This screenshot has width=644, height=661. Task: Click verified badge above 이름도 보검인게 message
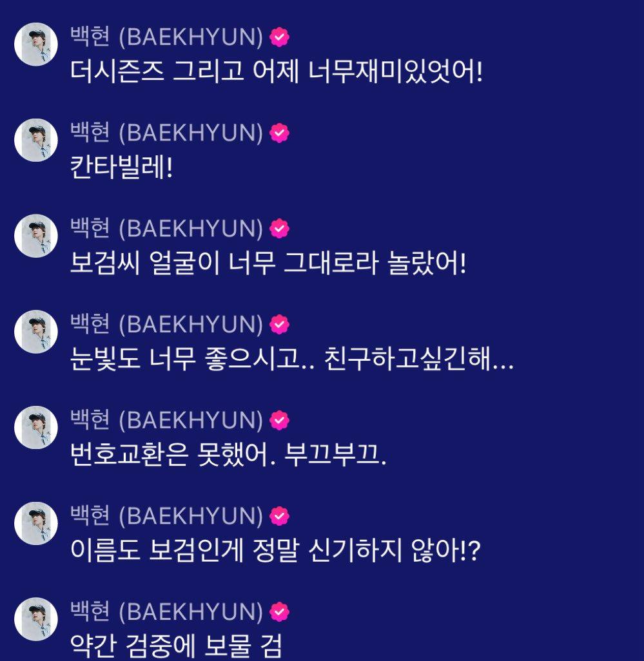(x=279, y=516)
